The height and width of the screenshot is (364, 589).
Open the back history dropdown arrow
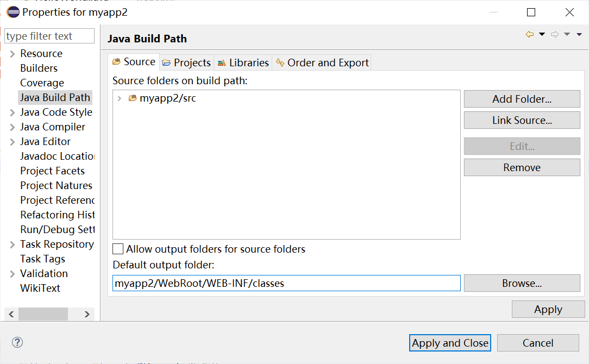[x=542, y=35]
